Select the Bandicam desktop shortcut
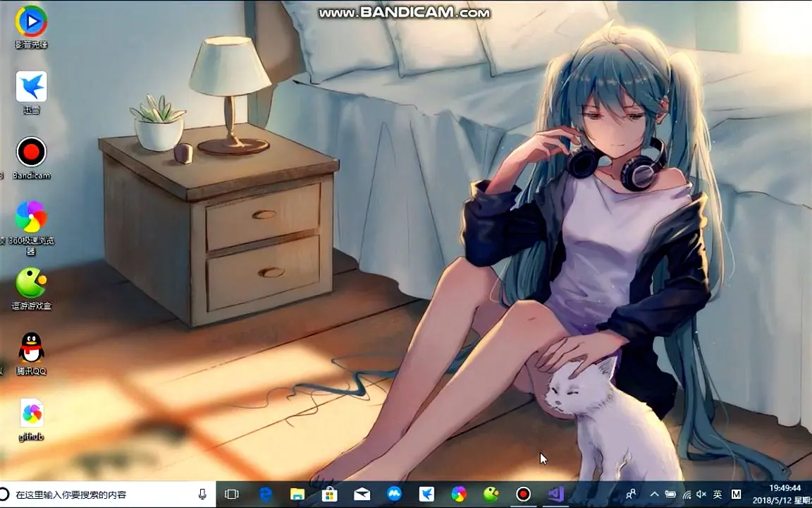Viewport: 812px width, 508px height. click(x=31, y=158)
